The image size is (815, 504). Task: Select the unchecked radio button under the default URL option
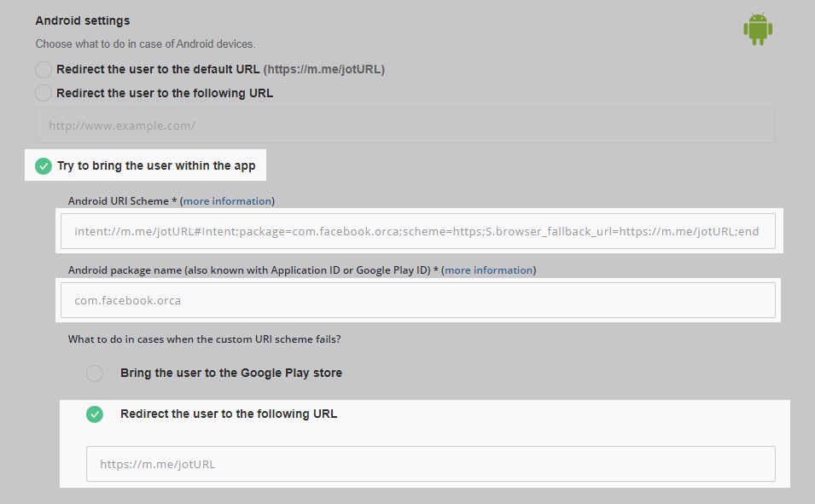tap(44, 93)
